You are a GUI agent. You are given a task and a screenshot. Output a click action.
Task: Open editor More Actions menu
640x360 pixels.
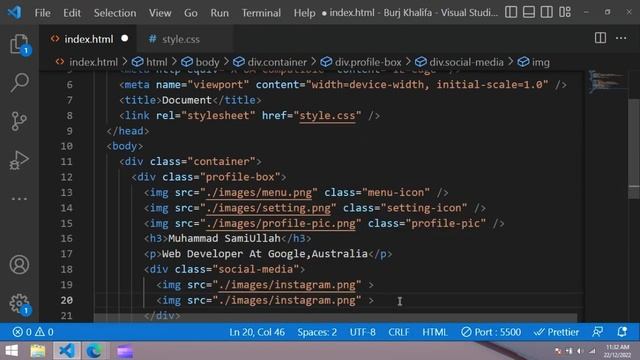pyautogui.click(x=621, y=38)
